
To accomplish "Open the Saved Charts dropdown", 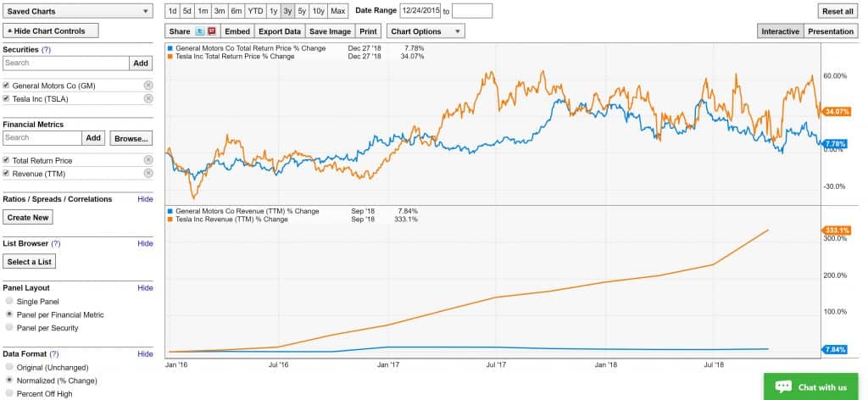I will click(x=78, y=11).
